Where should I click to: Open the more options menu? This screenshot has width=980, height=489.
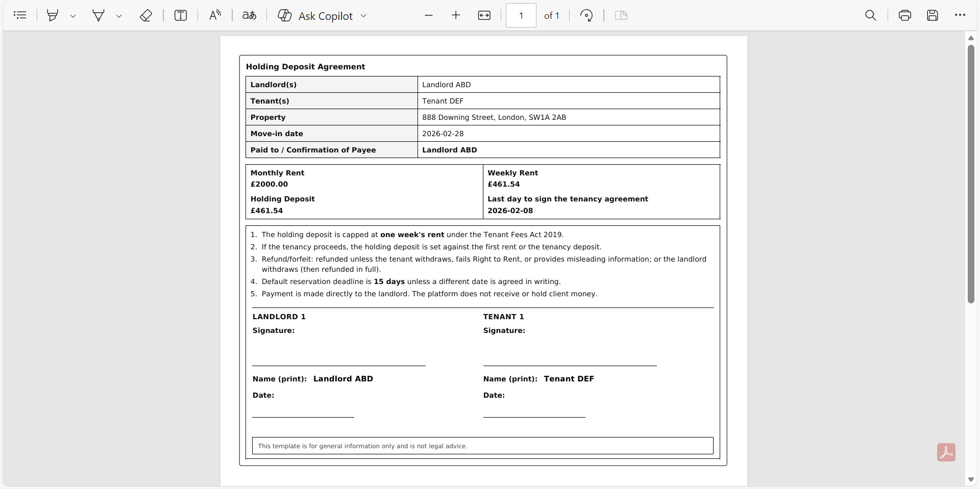pyautogui.click(x=960, y=15)
